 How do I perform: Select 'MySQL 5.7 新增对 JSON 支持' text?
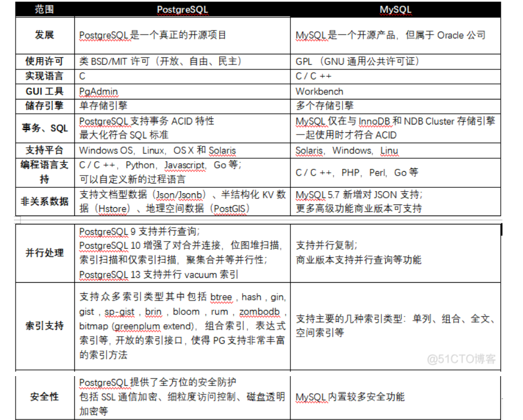(x=359, y=194)
